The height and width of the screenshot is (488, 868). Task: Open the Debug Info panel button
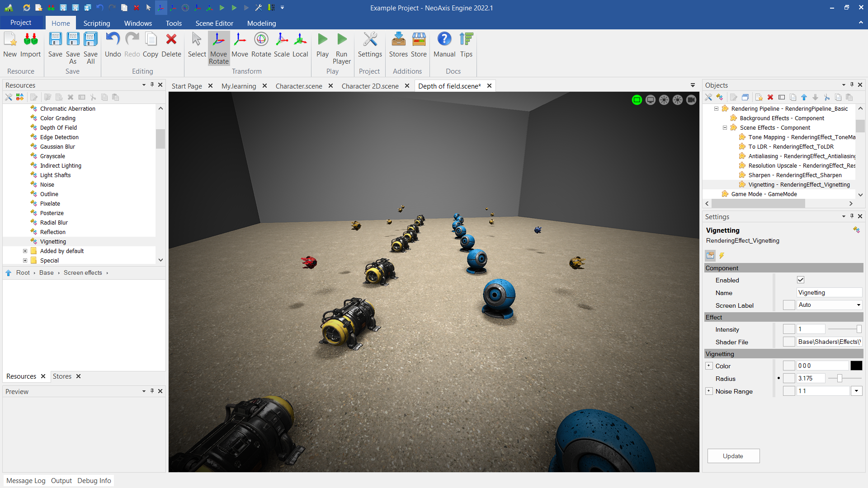coord(94,481)
